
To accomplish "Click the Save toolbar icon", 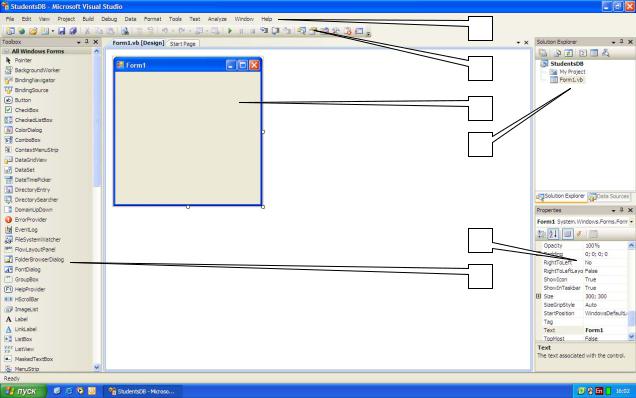I will point(62,31).
